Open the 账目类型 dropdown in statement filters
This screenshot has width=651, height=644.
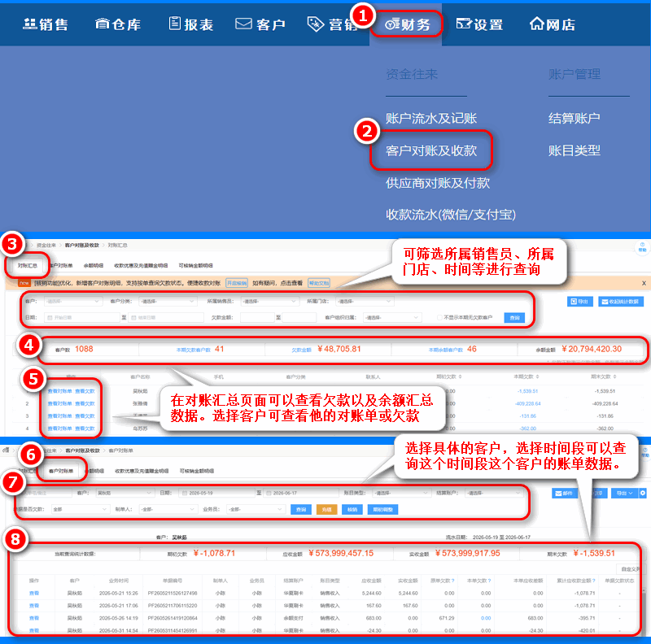tap(400, 493)
